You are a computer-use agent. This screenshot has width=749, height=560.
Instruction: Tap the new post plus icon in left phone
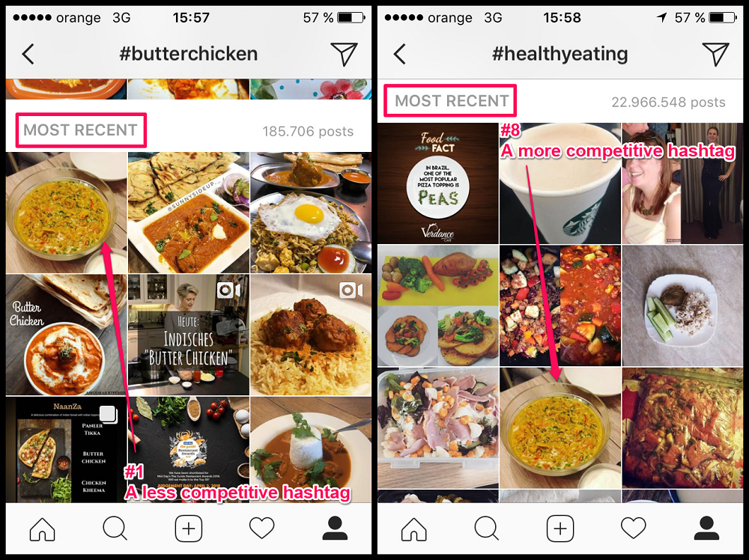click(189, 529)
